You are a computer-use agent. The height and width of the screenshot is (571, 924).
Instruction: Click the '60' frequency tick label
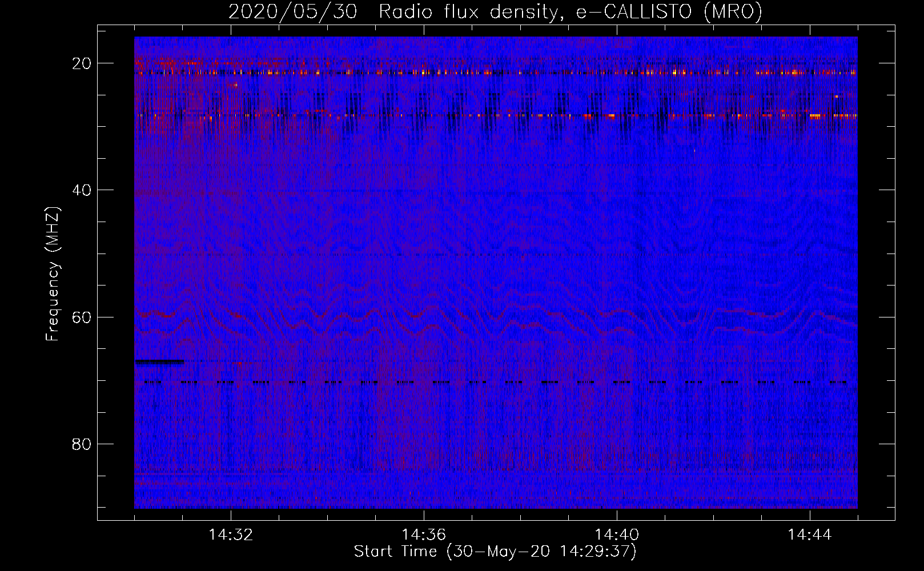[82, 317]
